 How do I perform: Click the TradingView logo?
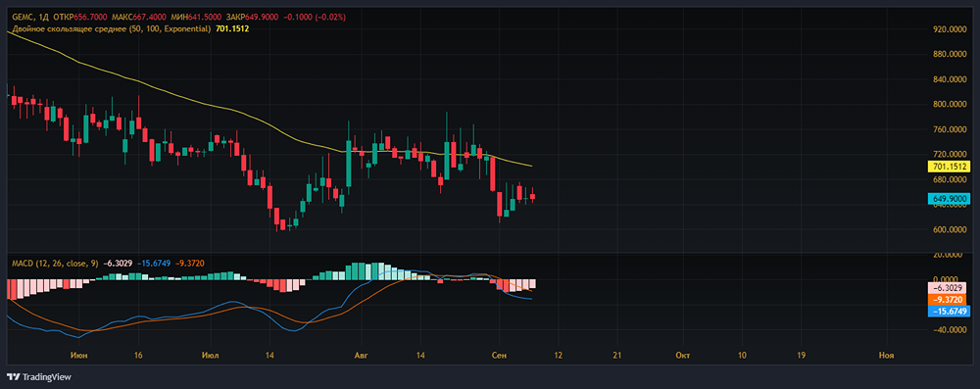[39, 377]
